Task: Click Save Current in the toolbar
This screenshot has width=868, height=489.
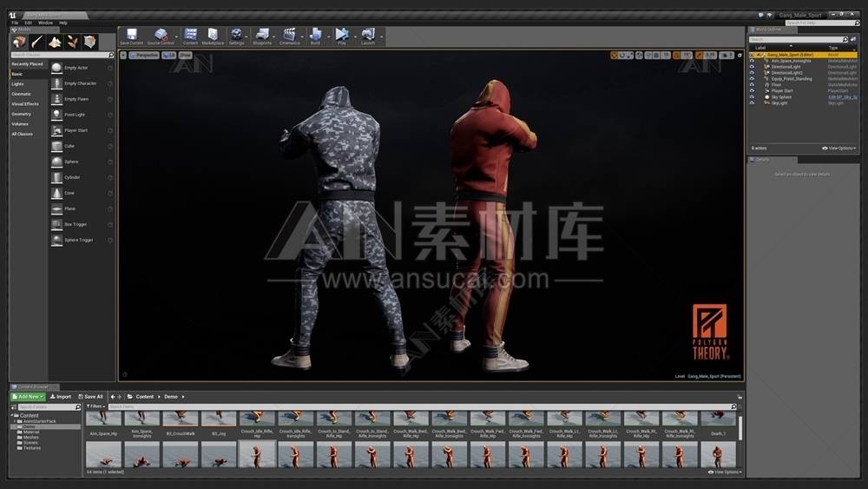Action: point(131,36)
